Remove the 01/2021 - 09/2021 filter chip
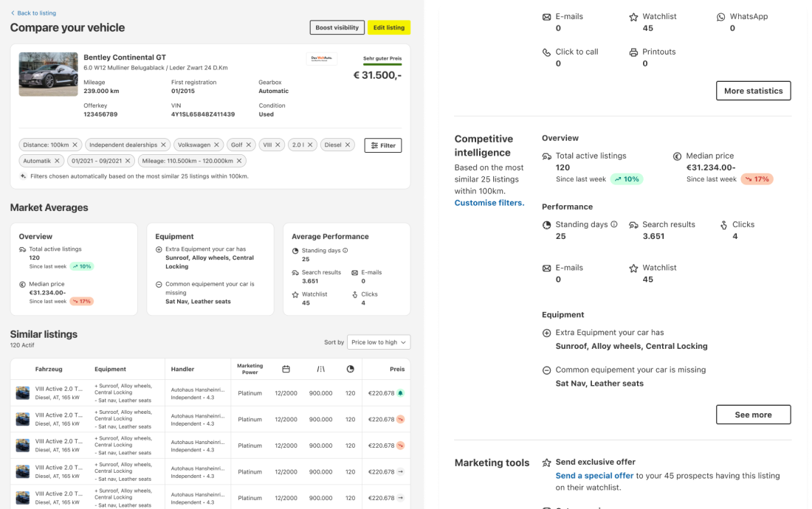The image size is (812, 509). click(128, 161)
